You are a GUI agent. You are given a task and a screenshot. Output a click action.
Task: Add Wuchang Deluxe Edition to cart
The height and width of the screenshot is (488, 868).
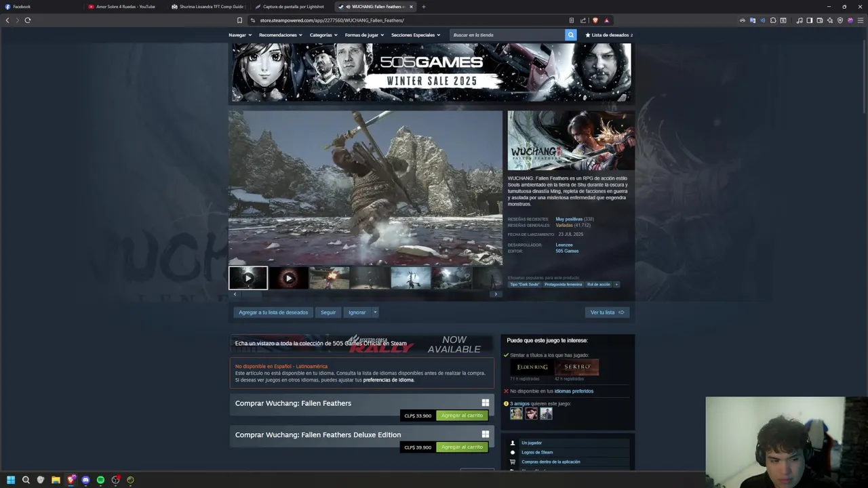tap(462, 447)
